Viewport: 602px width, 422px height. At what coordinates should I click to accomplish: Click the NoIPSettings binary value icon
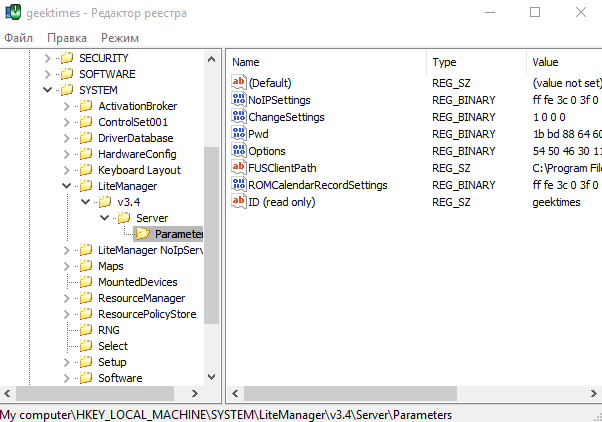[238, 99]
